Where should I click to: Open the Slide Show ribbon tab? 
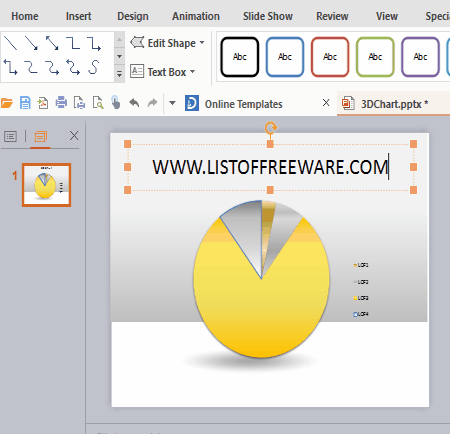268,16
